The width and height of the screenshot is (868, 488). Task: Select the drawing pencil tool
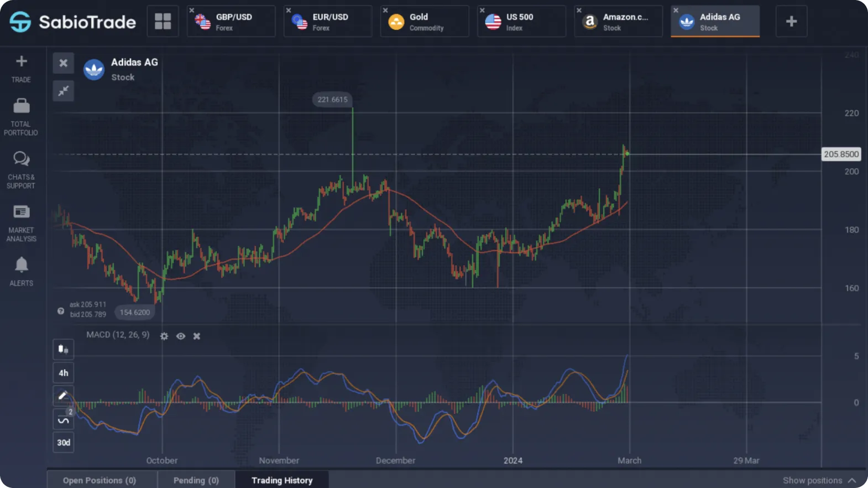click(63, 396)
